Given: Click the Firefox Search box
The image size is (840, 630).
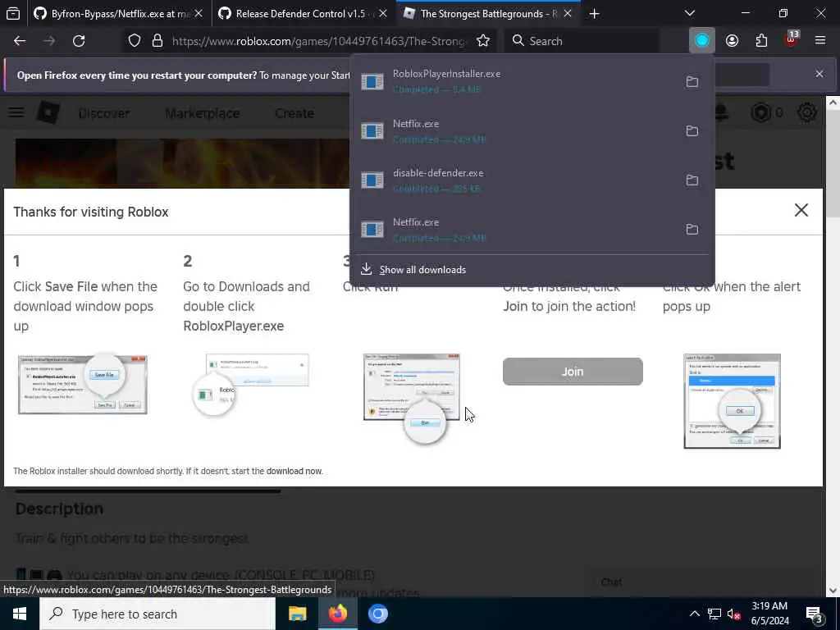Looking at the screenshot, I should coord(582,41).
